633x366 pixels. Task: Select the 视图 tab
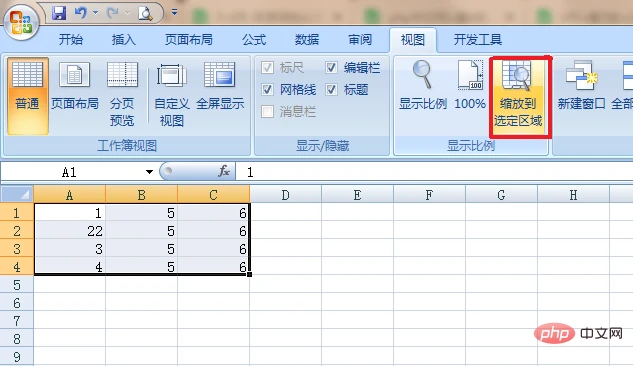pyautogui.click(x=413, y=40)
